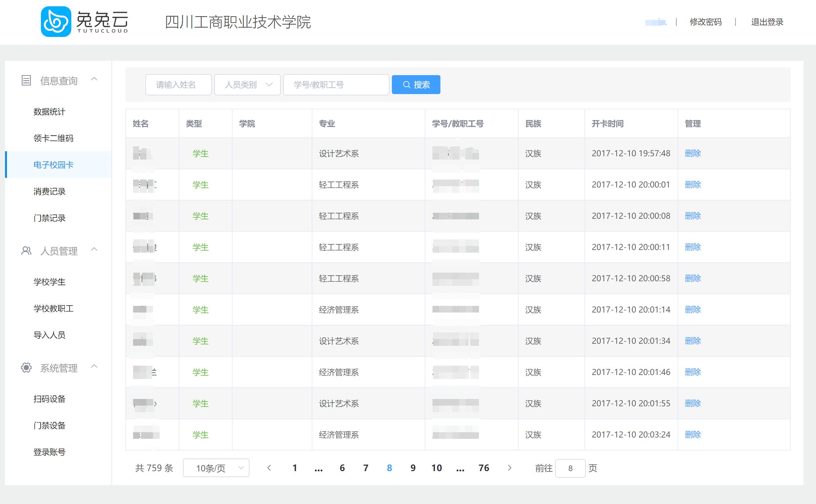This screenshot has width=816, height=504.
Task: Delete the row opened at 19:57:48
Action: pos(693,153)
